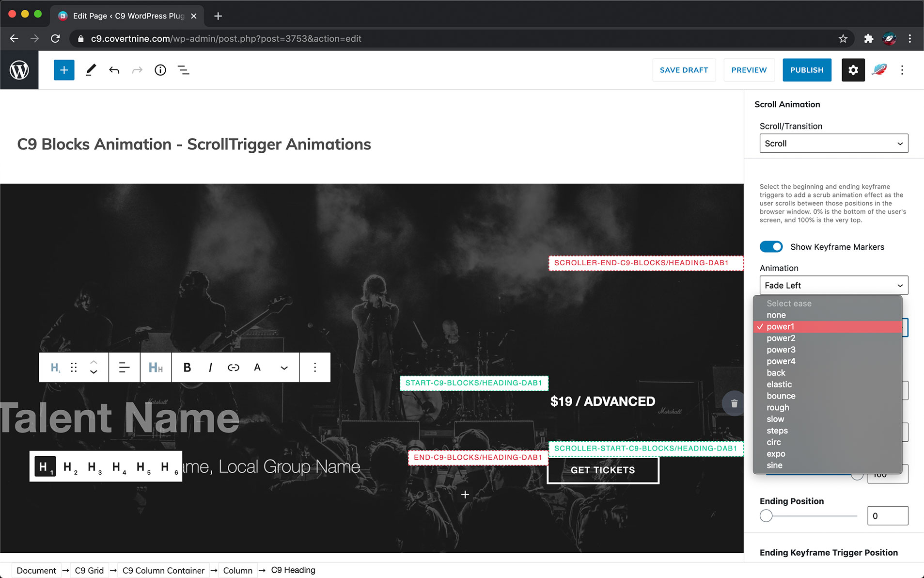Image resolution: width=924 pixels, height=578 pixels.
Task: Open the Fade Left animation dropdown
Action: pyautogui.click(x=833, y=285)
